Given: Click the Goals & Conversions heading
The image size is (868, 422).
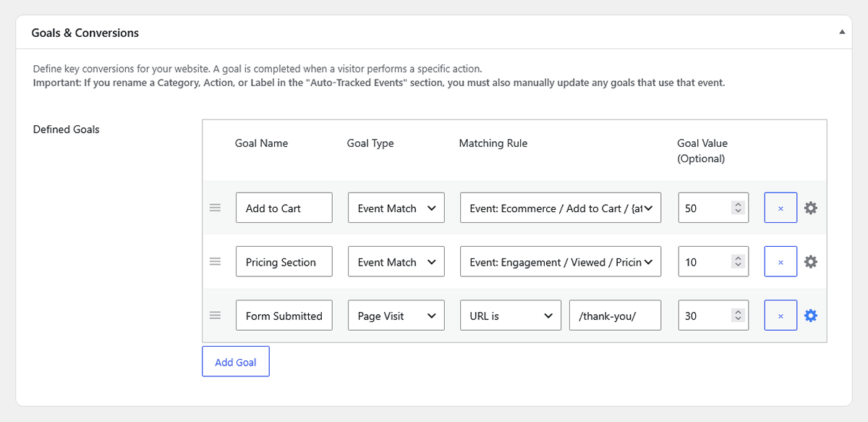Looking at the screenshot, I should [x=85, y=33].
